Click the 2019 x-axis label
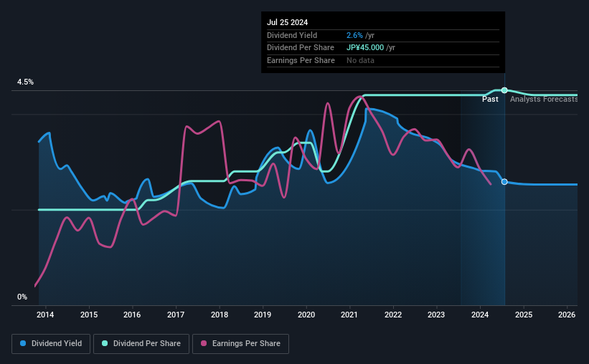 (x=263, y=315)
